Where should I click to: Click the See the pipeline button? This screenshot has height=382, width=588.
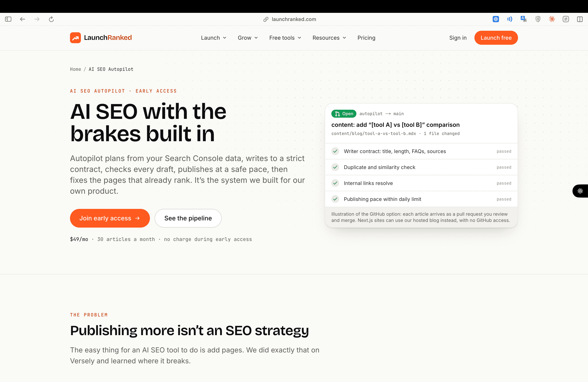coord(188,218)
